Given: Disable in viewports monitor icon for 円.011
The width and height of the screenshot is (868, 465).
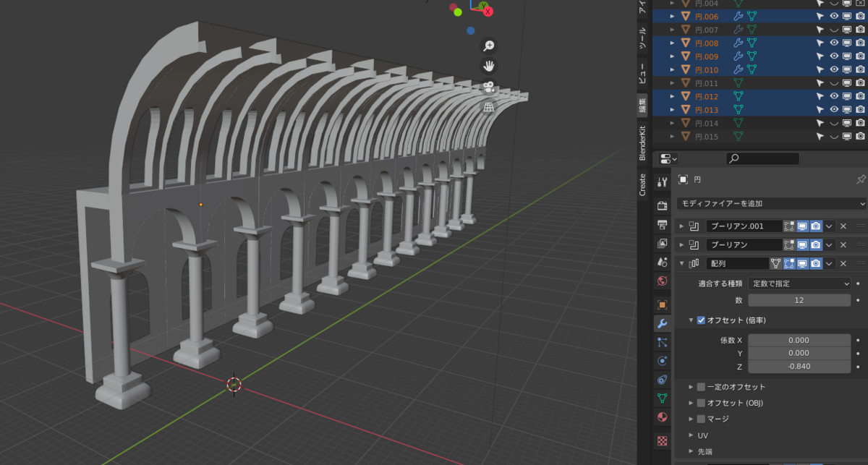Looking at the screenshot, I should click(x=847, y=83).
